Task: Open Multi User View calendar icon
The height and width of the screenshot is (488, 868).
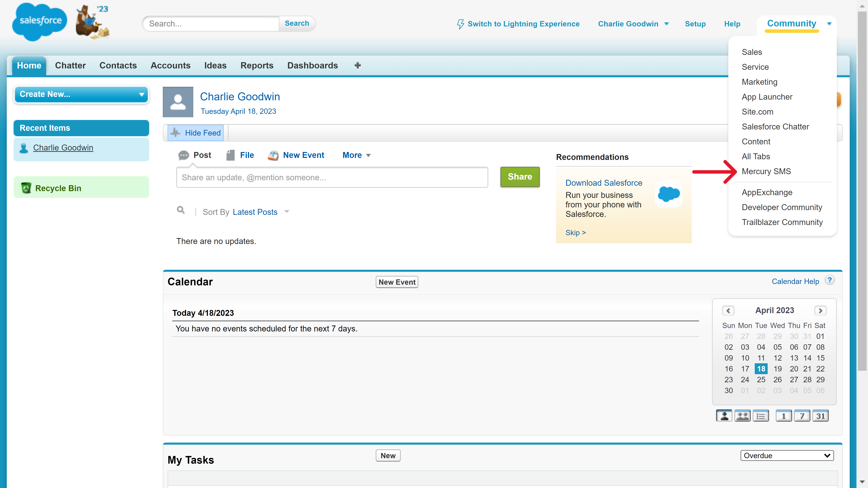Action: [742, 416]
